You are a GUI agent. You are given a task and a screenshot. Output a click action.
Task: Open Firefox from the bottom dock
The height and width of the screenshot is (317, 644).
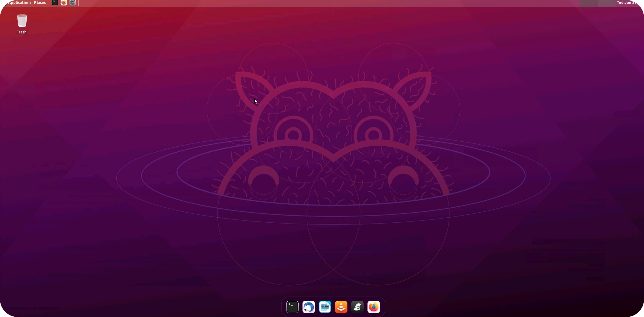pos(374,307)
